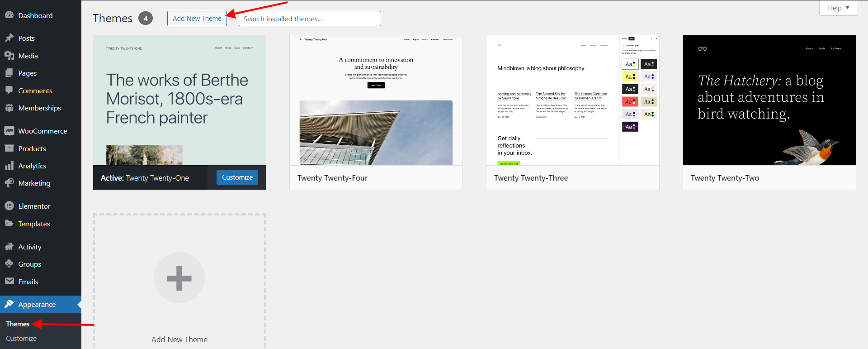Click the Memberships group icon
This screenshot has width=868, height=349.
[9, 108]
